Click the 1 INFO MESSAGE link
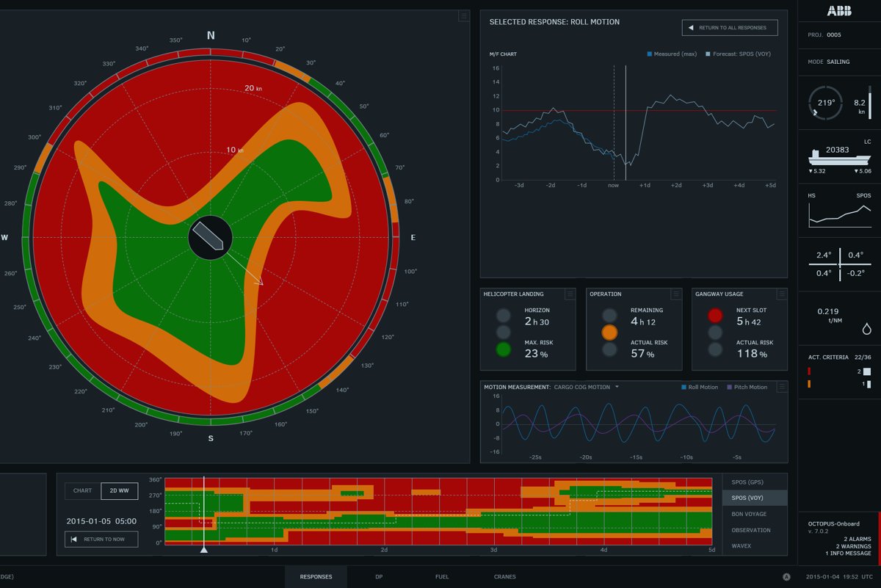 pos(849,553)
